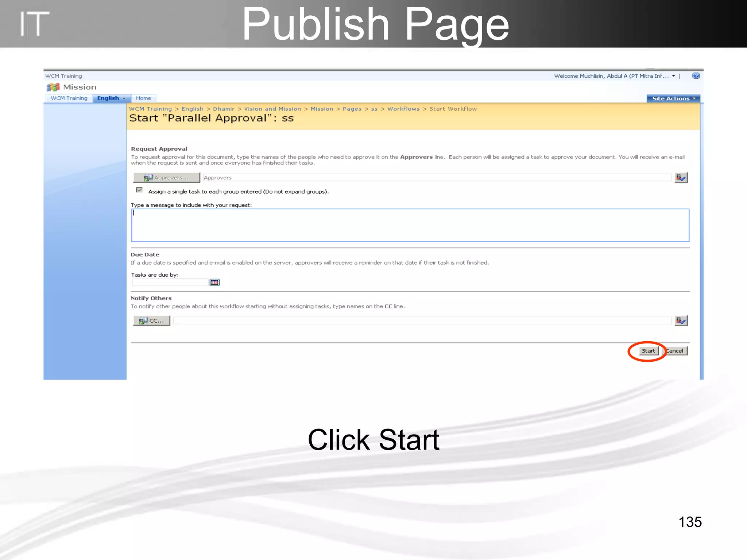Switch to the Home tab
This screenshot has width=747, height=560.
pyautogui.click(x=143, y=98)
